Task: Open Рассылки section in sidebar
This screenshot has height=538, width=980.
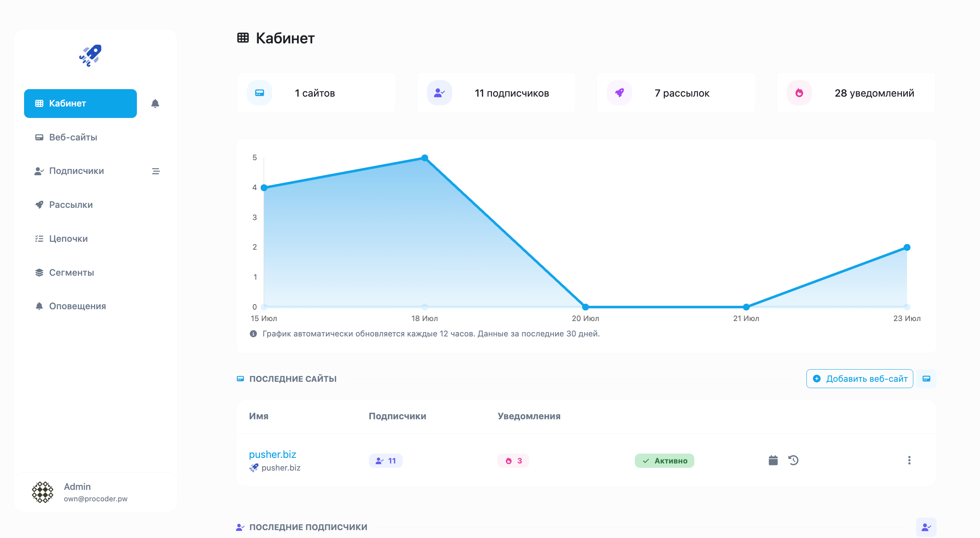Action: point(71,205)
